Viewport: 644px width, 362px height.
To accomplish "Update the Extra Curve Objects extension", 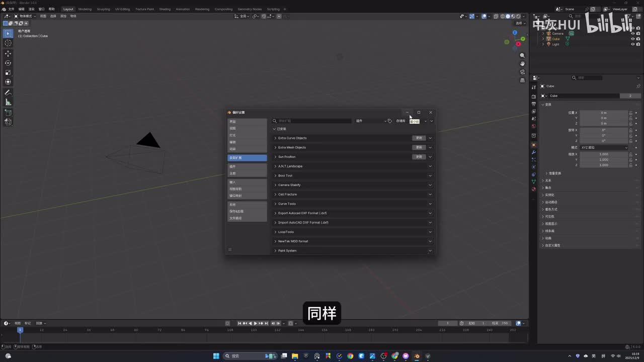I will tap(419, 138).
